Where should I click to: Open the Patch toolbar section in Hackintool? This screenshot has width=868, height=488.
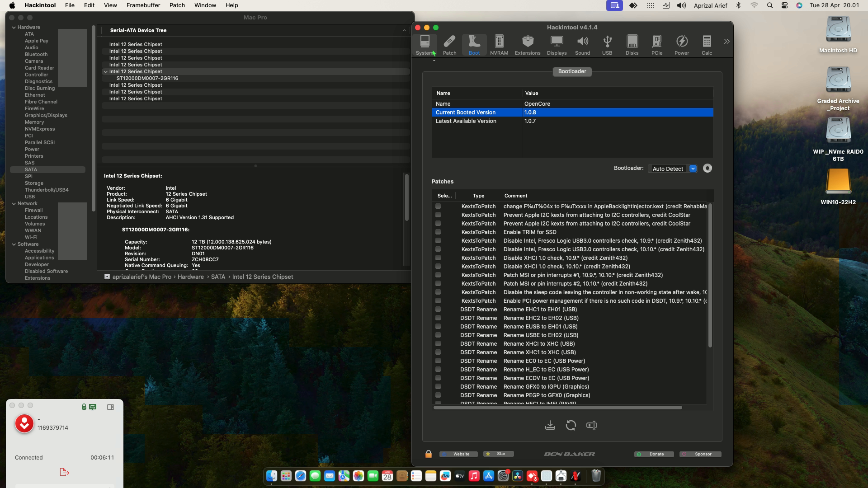[449, 45]
